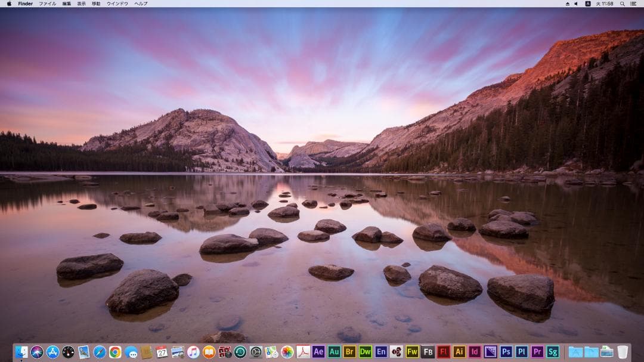Screen dimensions: 644x362
Task: Open Launchpad
Action: pos(69,352)
